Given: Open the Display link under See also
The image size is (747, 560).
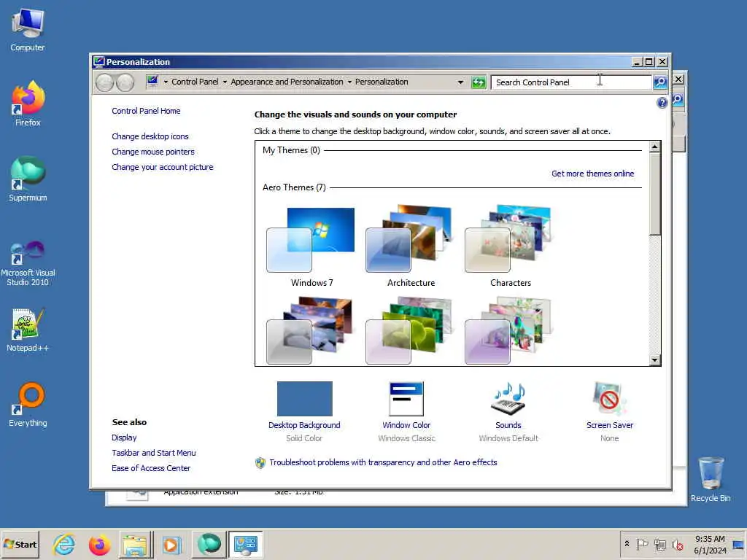Looking at the screenshot, I should coord(124,437).
